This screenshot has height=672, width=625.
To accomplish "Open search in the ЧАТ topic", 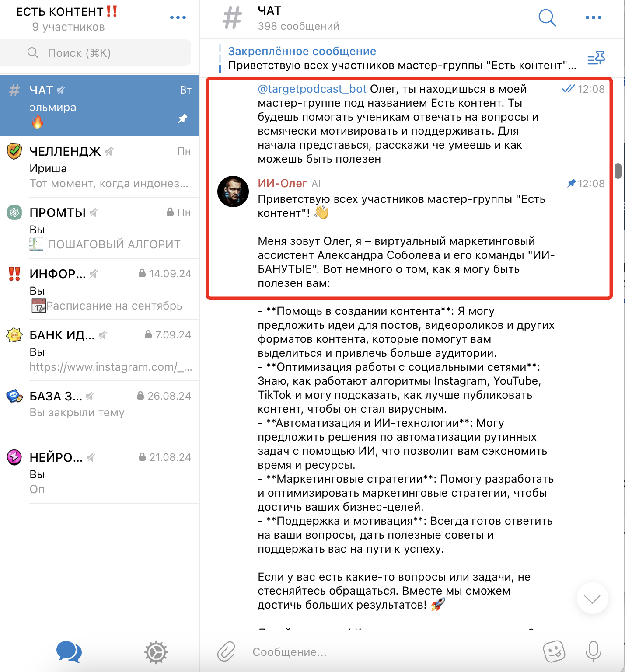I will 547,18.
